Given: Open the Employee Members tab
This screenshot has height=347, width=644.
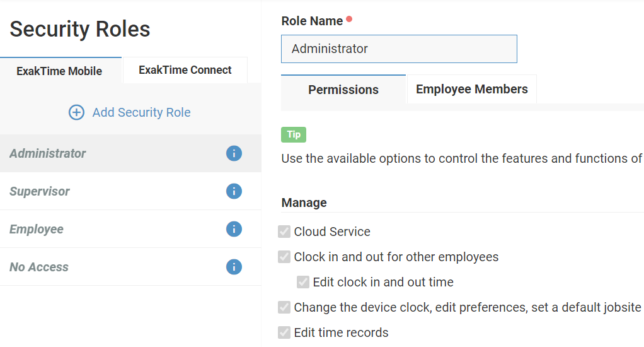Looking at the screenshot, I should tap(471, 89).
